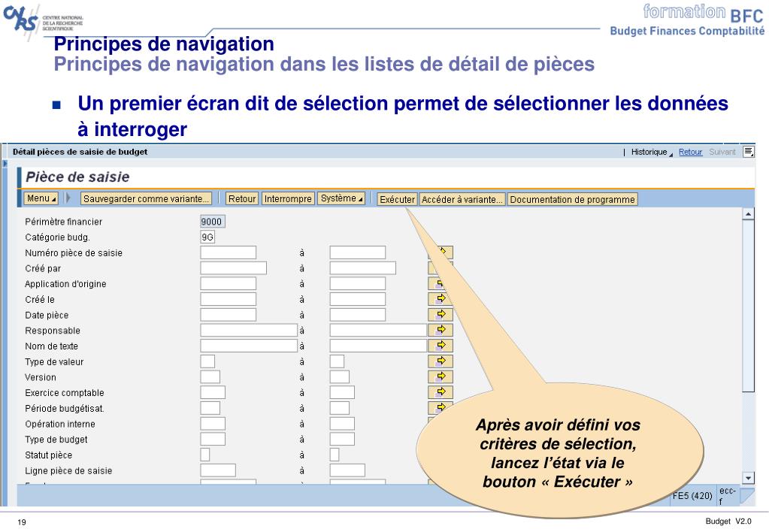The height and width of the screenshot is (532, 769).
Task: Click the Retour toolbar button
Action: tap(242, 198)
